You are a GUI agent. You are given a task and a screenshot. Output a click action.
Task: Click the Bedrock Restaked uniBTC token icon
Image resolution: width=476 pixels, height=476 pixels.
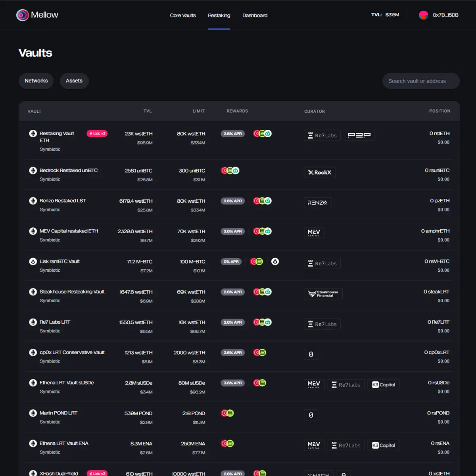pyautogui.click(x=33, y=171)
